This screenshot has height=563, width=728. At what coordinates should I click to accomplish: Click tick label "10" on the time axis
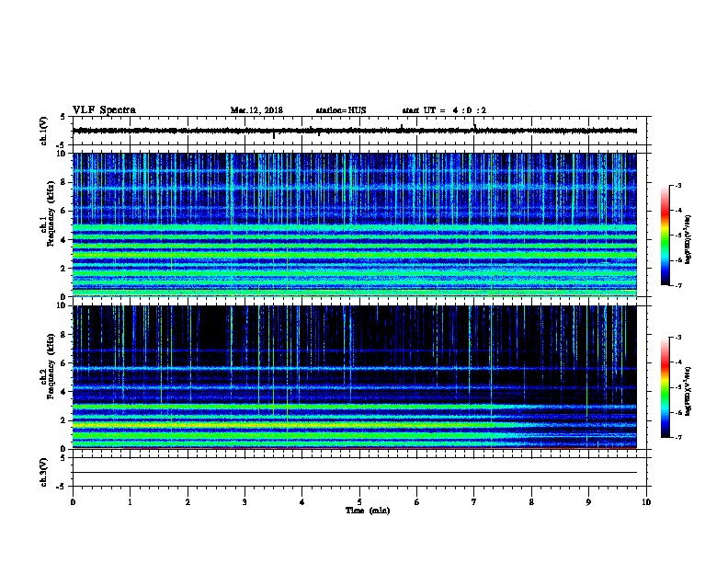coord(646,501)
